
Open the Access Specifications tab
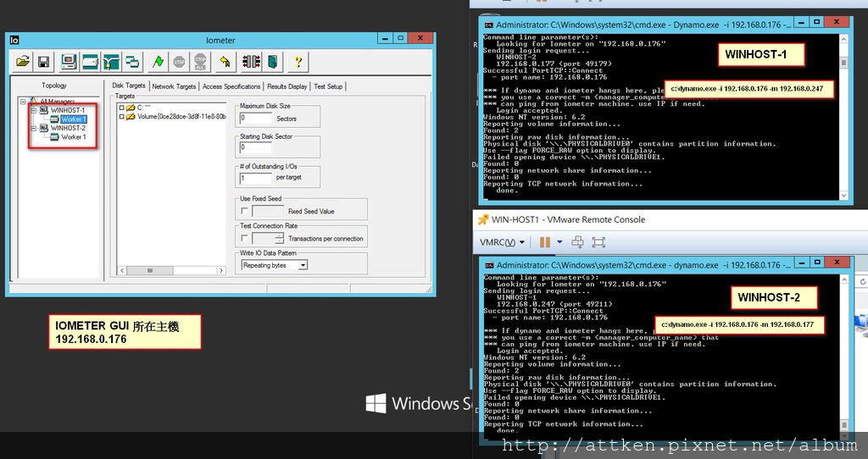pos(231,86)
